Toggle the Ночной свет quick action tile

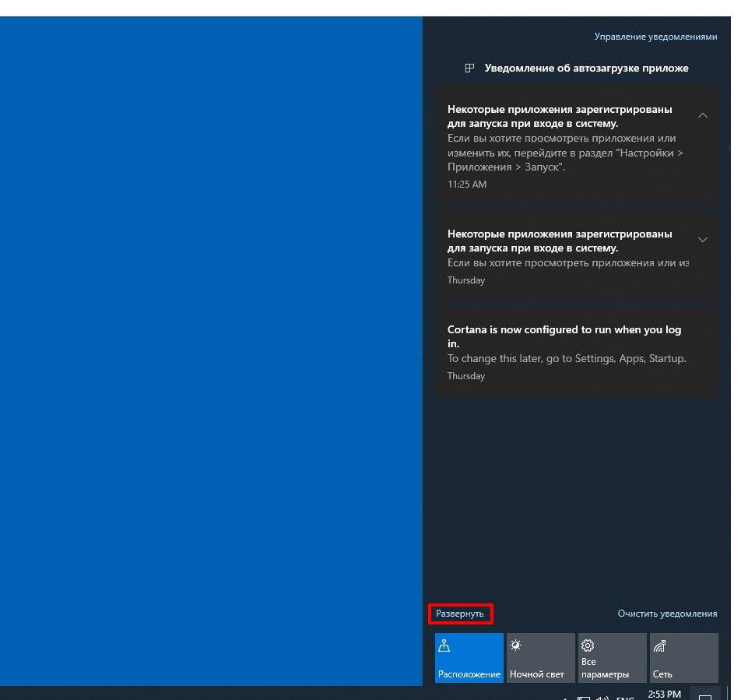point(541,657)
